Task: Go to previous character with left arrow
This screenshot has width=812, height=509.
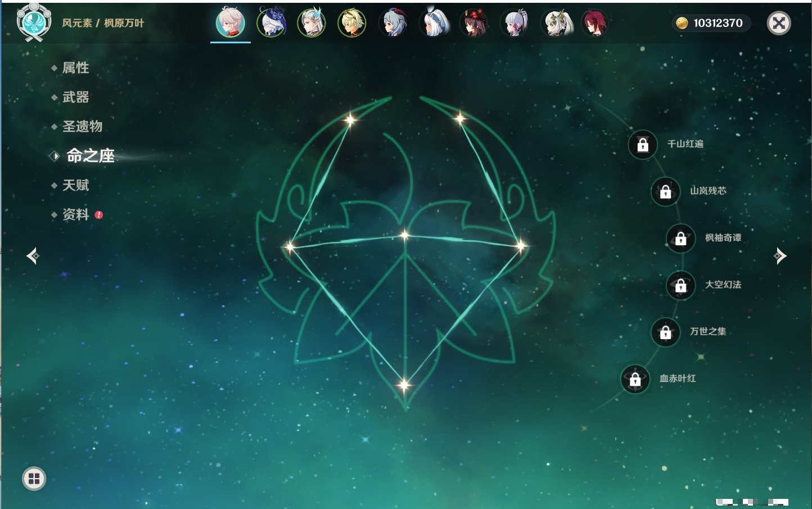Action: [x=33, y=256]
